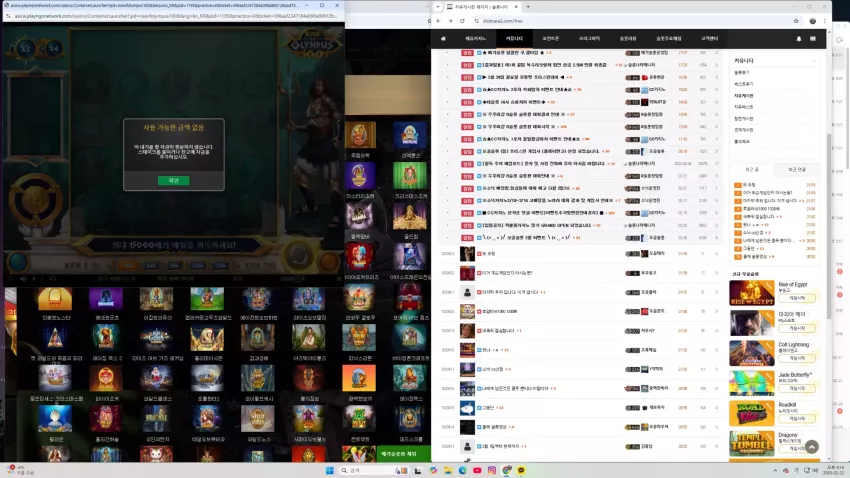The width and height of the screenshot is (850, 478).
Task: Open the post 이거 무슨게임인지 아시는분?
Action: [x=507, y=273]
